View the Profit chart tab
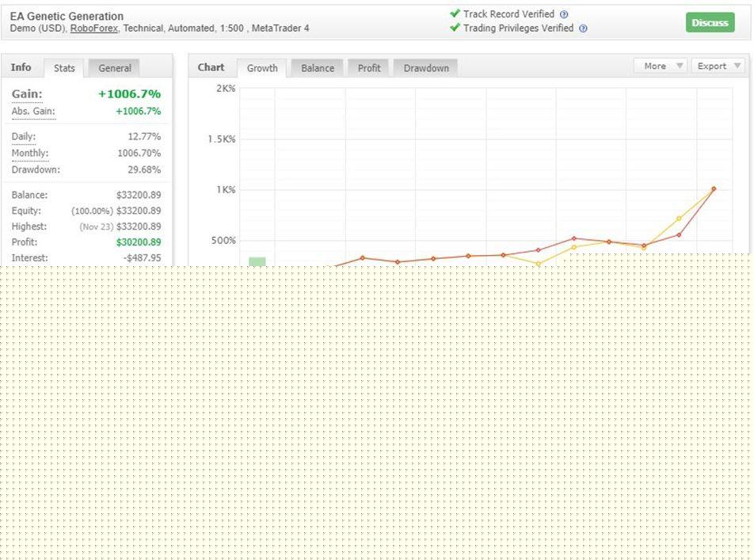Image resolution: width=754 pixels, height=560 pixels. coord(369,68)
